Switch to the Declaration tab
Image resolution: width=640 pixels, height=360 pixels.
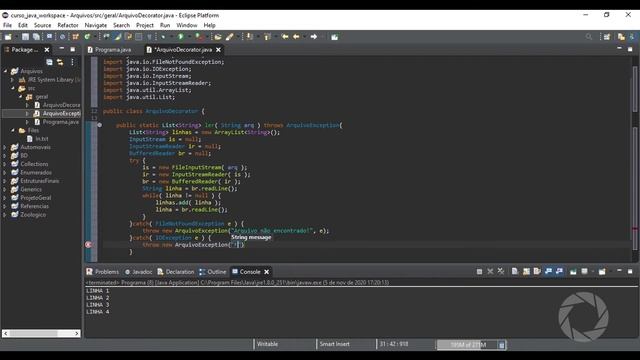(x=176, y=272)
